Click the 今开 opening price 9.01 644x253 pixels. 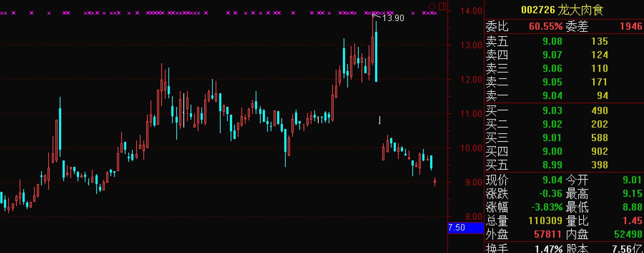tap(632, 180)
